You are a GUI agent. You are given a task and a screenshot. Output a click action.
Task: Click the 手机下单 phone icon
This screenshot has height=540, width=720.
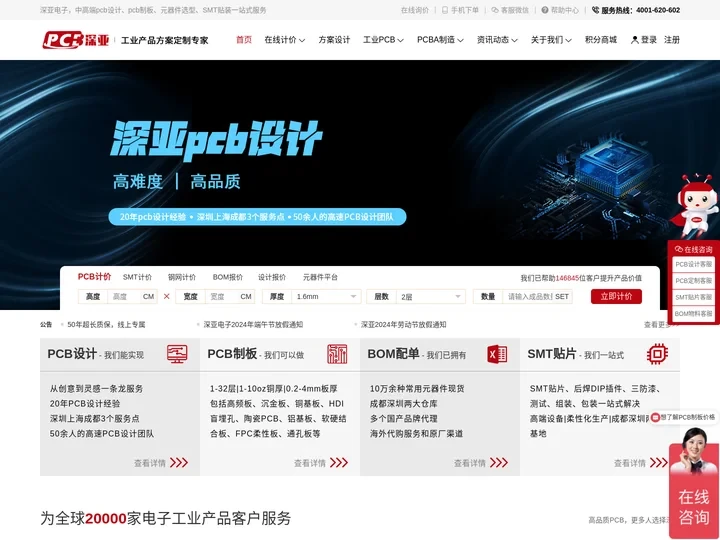[x=444, y=10]
